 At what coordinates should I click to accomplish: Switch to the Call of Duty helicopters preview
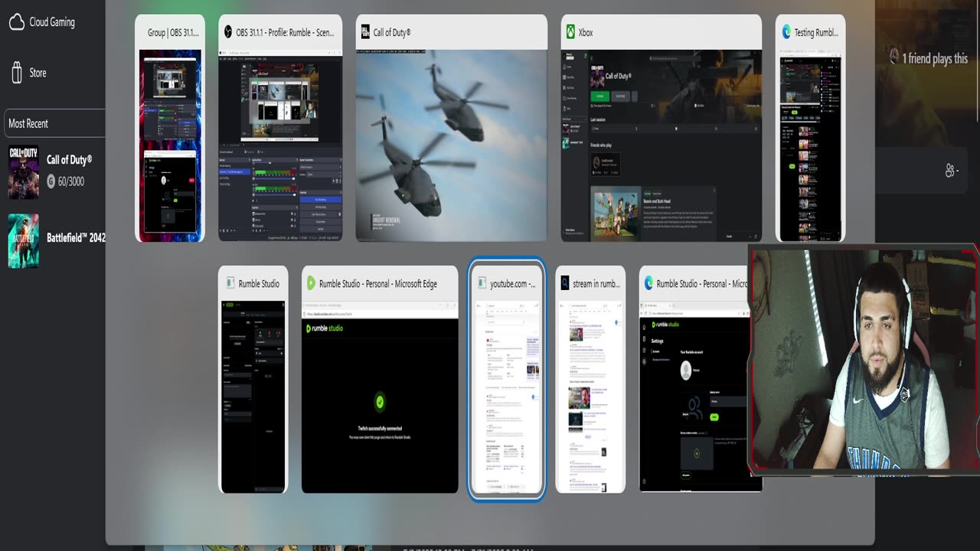coord(451,145)
